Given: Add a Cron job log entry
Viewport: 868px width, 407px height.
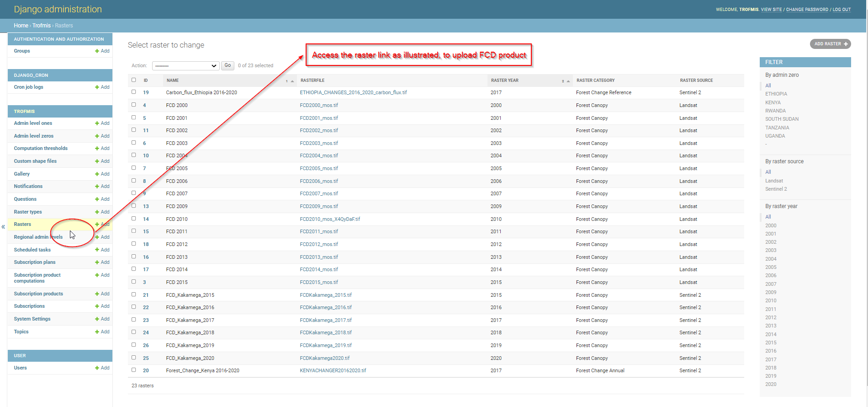Looking at the screenshot, I should click(102, 87).
